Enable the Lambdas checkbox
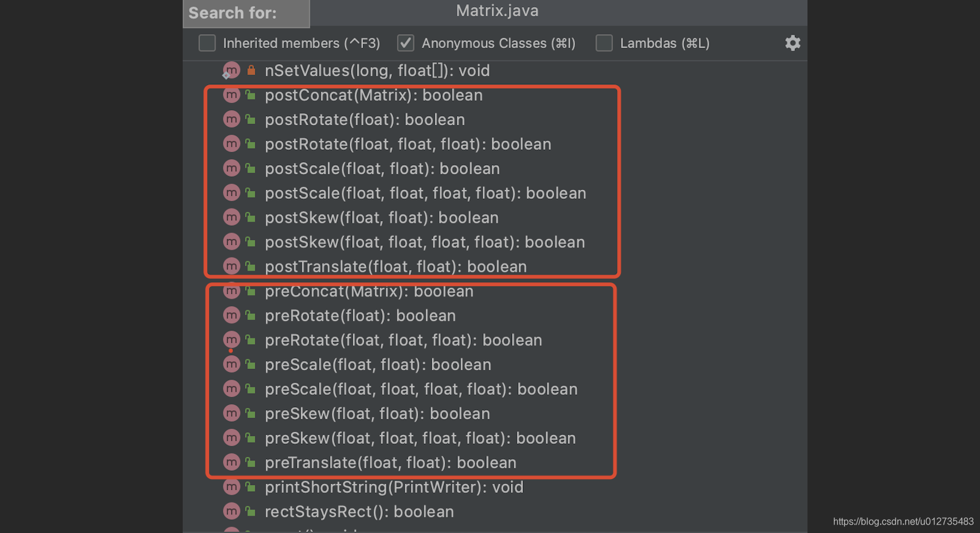The width and height of the screenshot is (980, 533). pos(604,43)
